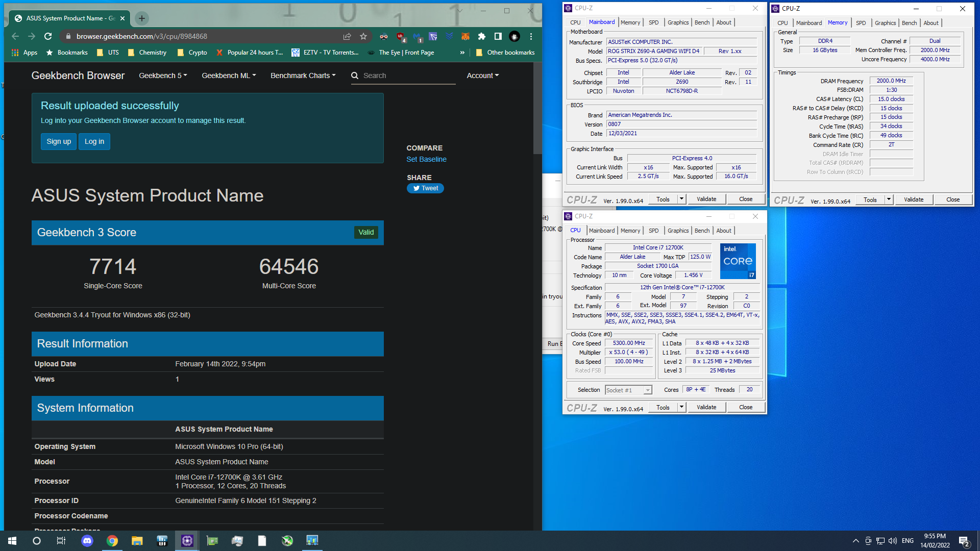Image resolution: width=980 pixels, height=551 pixels.
Task: Open File Explorer from the taskbar
Action: click(x=137, y=541)
